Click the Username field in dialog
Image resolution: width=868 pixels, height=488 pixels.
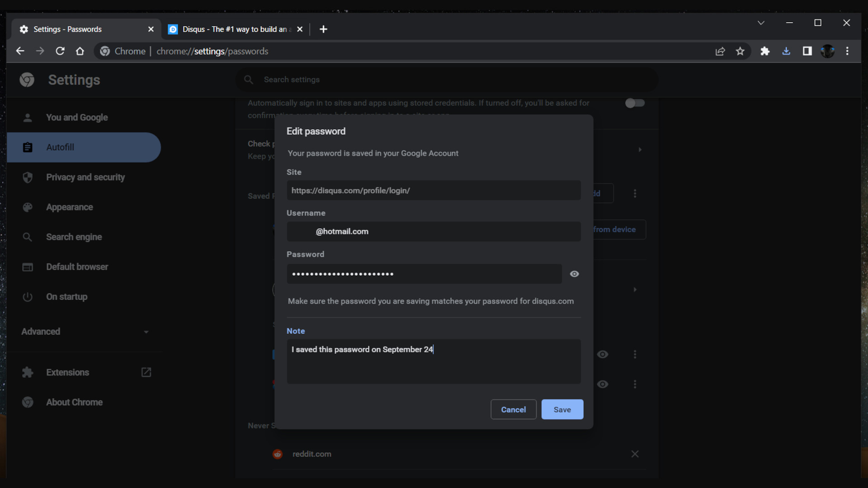pyautogui.click(x=434, y=231)
